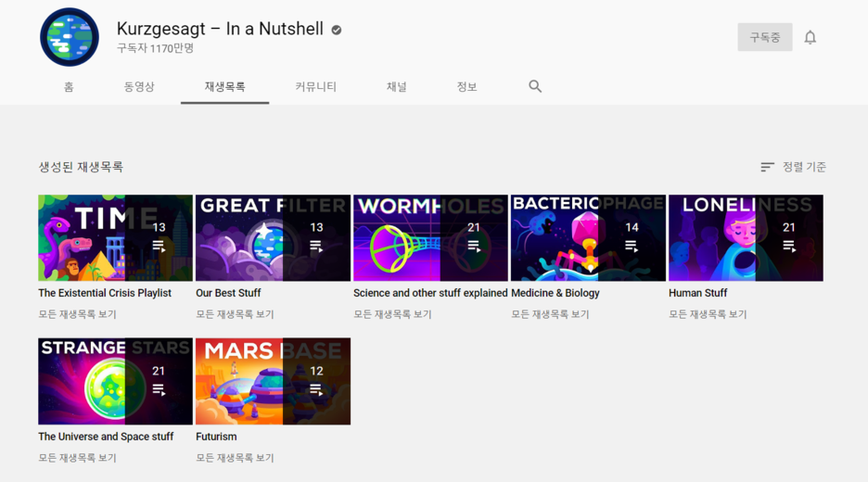Click the TIME dinosaur playlist thumbnail

(115, 238)
